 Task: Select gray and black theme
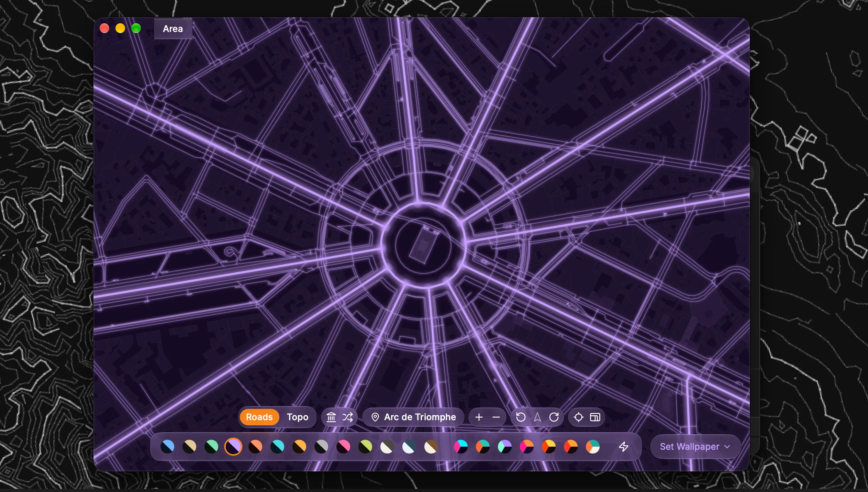[321, 447]
